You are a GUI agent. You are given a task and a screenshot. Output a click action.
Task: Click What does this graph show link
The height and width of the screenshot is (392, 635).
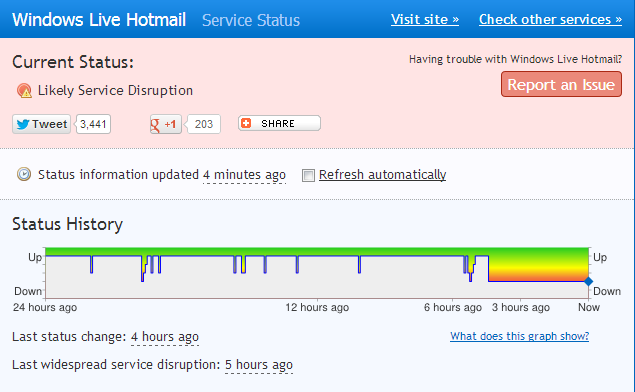click(x=520, y=336)
